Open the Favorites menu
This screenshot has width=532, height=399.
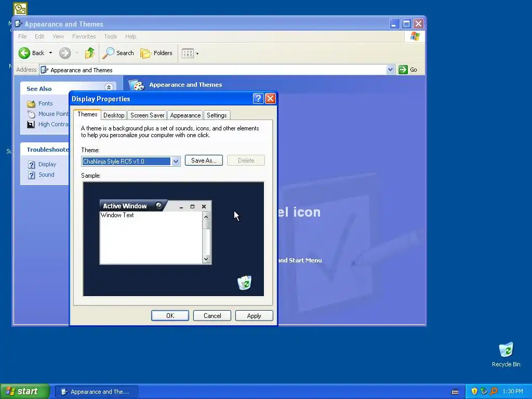[84, 36]
